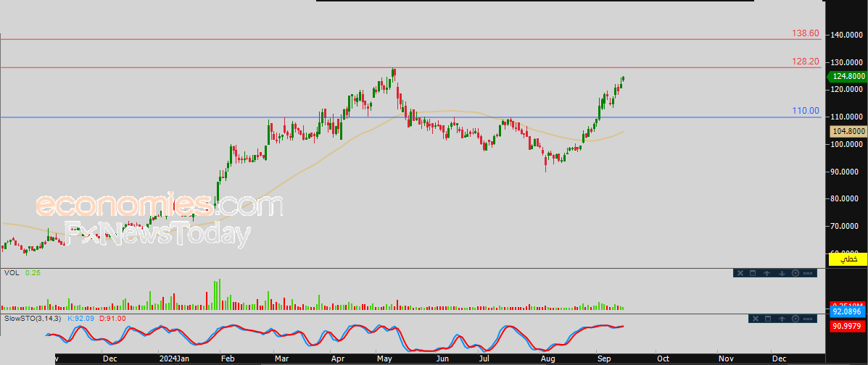The width and height of the screenshot is (868, 365).
Task: Click the Mar label on time axis
Action: pyautogui.click(x=282, y=358)
